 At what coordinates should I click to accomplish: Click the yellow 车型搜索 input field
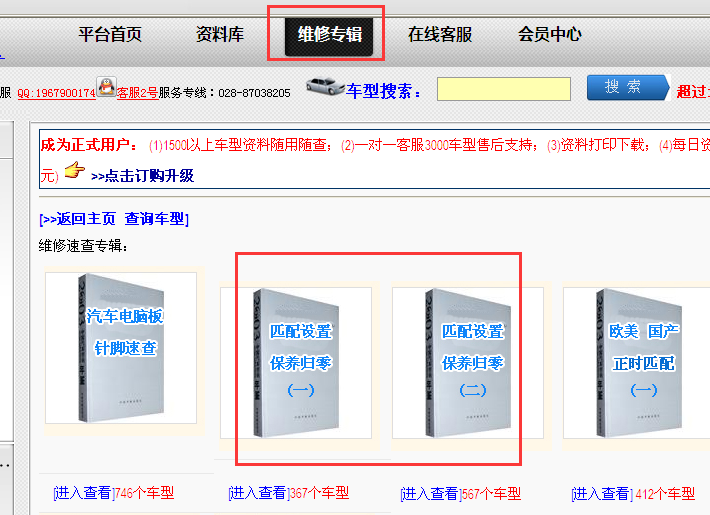(504, 89)
